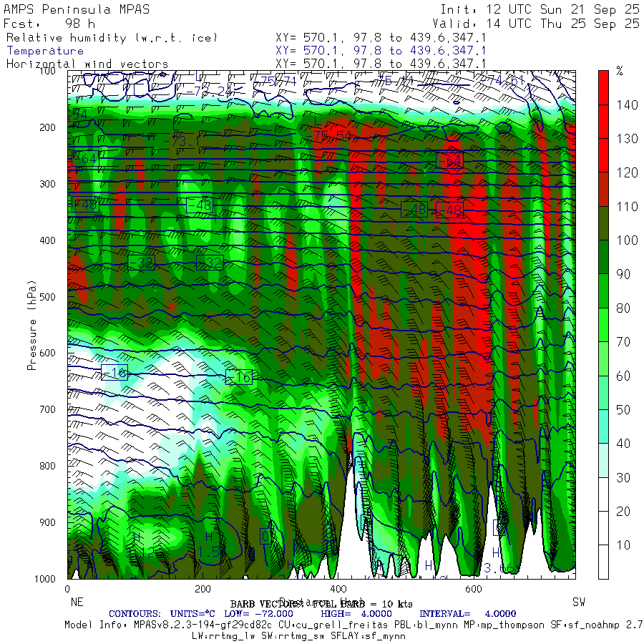Click the 300 tick on the pressure axis
644x644 pixels.
47,184
